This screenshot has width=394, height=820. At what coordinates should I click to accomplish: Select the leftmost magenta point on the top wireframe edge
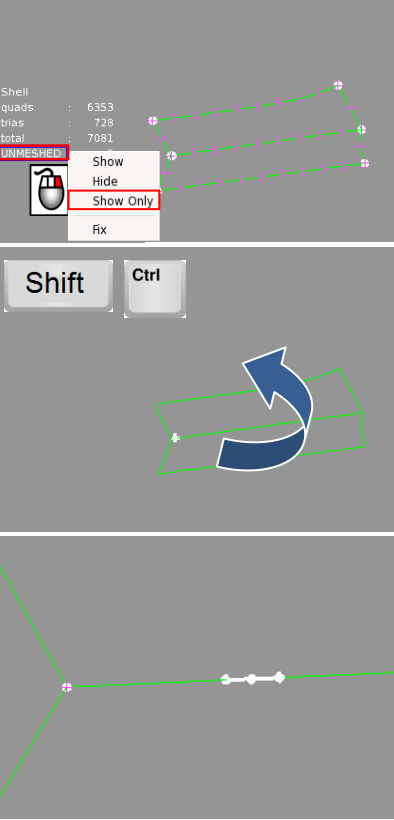[x=152, y=121]
